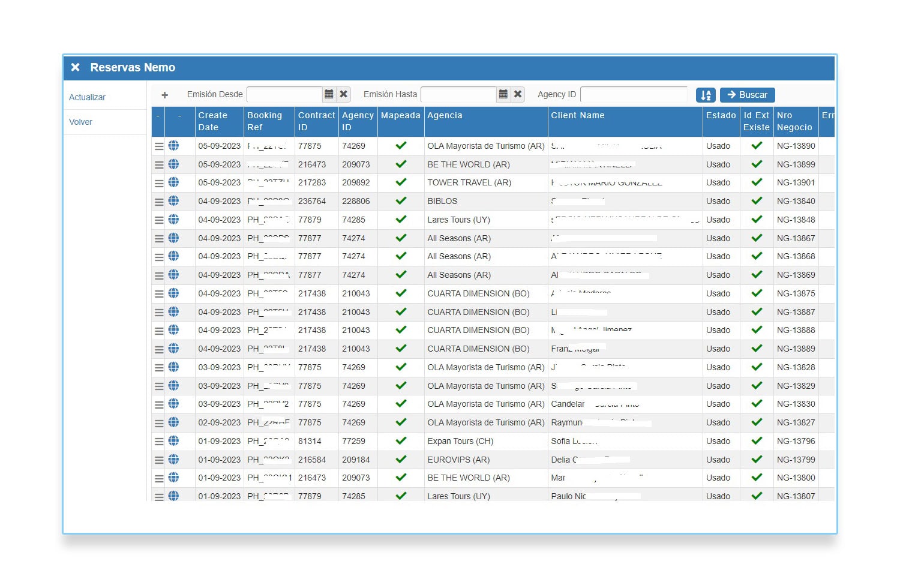This screenshot has width=900, height=588.
Task: Open row menu for NG-13890 reservation
Action: coord(159,146)
